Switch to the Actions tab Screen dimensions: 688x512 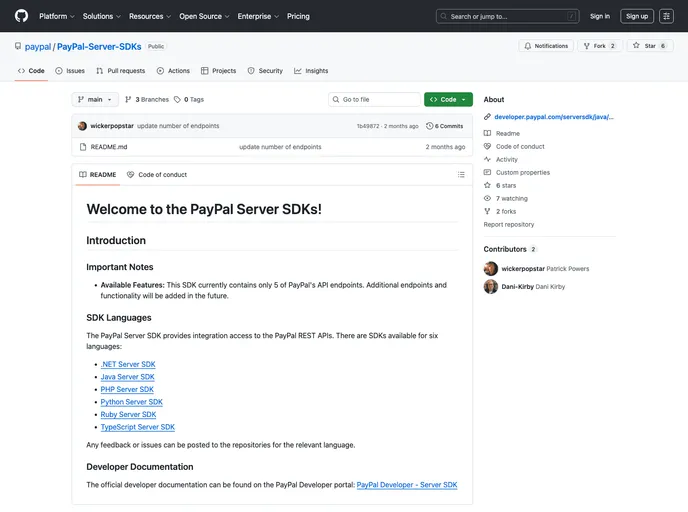[x=173, y=71]
